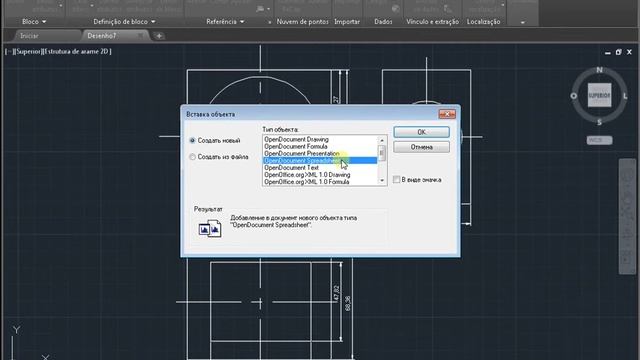The width and height of the screenshot is (640, 360).
Task: Click the L compass point on ViewCube
Action: 625,96
